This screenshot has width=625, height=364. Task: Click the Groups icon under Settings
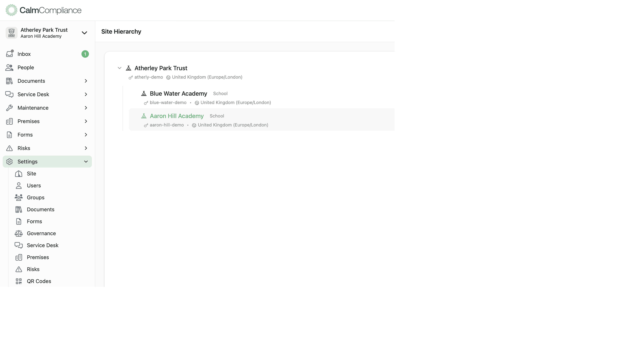(19, 197)
